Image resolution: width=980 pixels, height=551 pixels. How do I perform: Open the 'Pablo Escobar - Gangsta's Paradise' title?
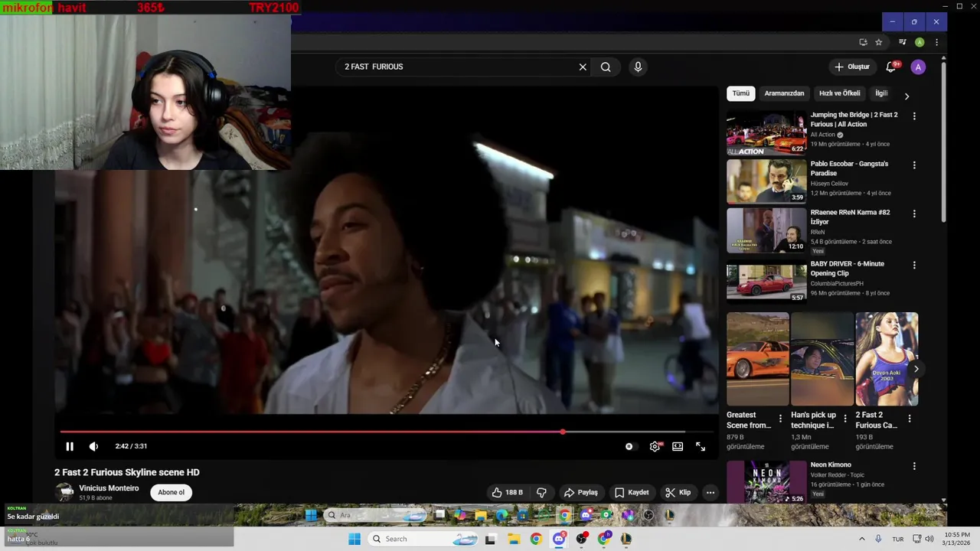849,168
